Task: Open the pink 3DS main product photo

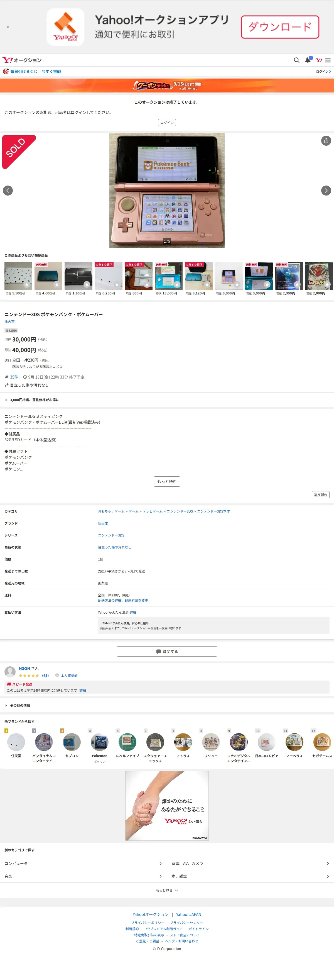Action: pyautogui.click(x=167, y=190)
